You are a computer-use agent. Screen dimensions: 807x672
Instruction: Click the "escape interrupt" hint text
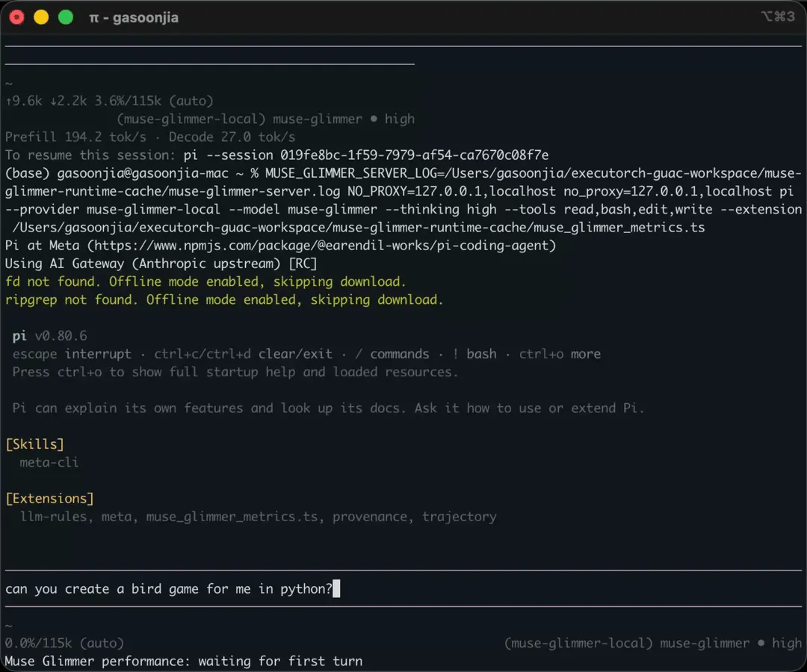[72, 354]
